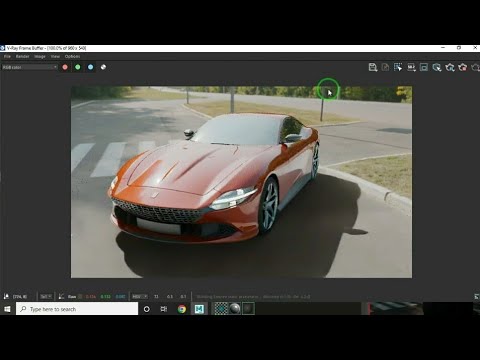480x360 pixels.
Task: Click the dark square taskbar window icon
Action: coord(248,309)
